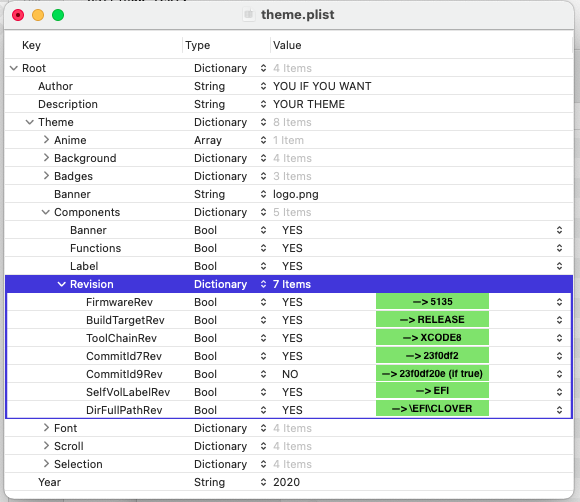Expand the Anime array row
This screenshot has width=580, height=502.
point(46,140)
